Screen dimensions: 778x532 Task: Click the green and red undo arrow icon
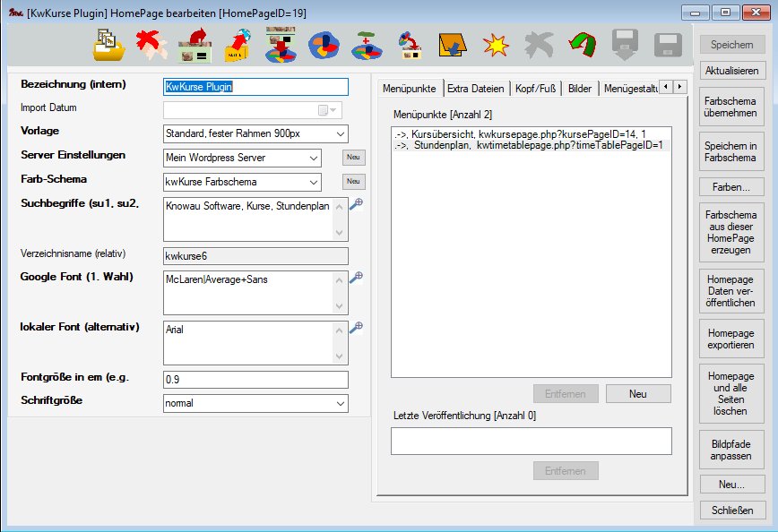(582, 44)
